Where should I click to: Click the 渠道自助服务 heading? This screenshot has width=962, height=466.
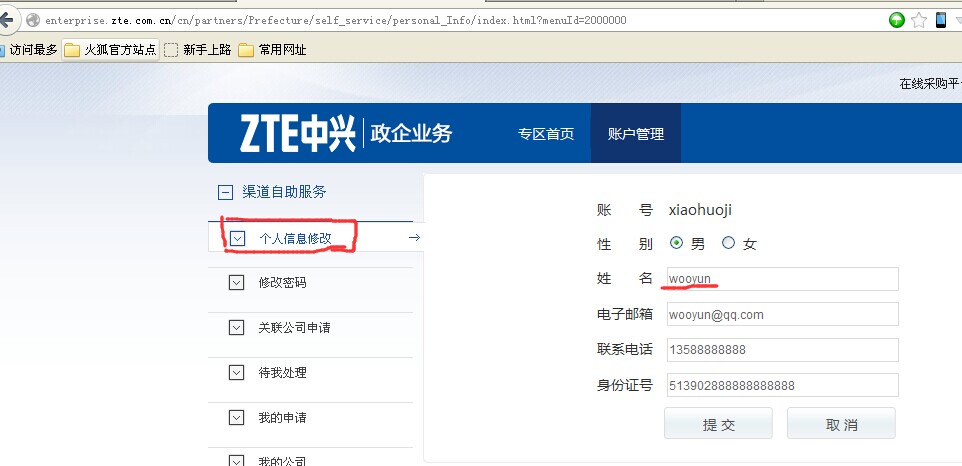pyautogui.click(x=284, y=193)
